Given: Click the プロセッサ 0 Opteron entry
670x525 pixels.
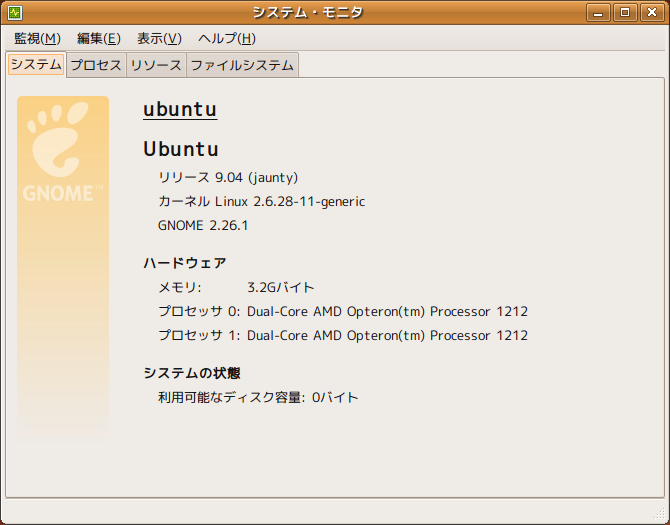Looking at the screenshot, I should (x=342, y=311).
